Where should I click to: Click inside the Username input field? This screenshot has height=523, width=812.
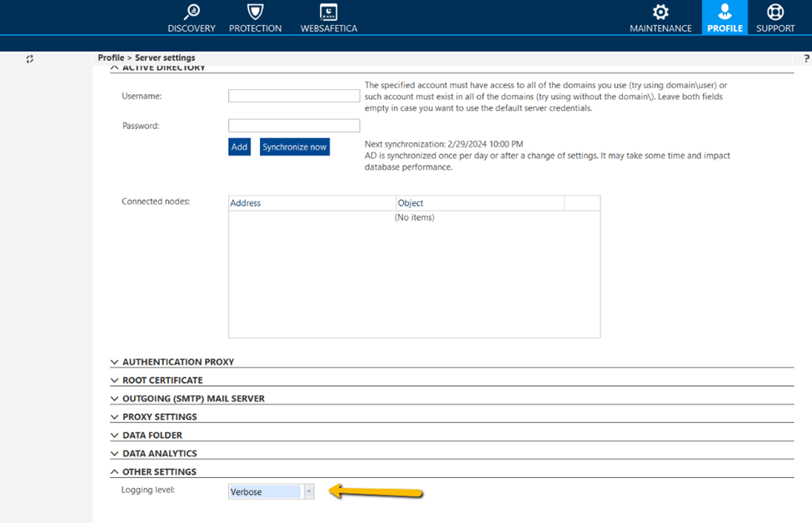click(x=292, y=95)
